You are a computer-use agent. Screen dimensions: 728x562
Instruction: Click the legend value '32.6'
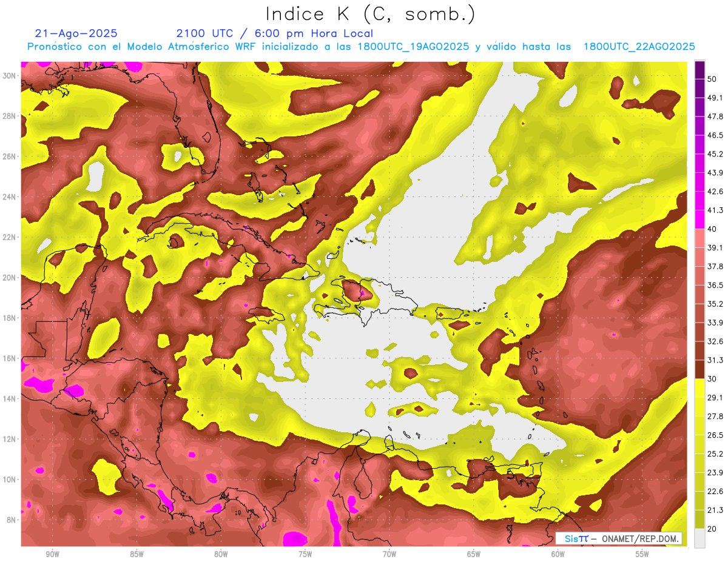[x=715, y=341]
